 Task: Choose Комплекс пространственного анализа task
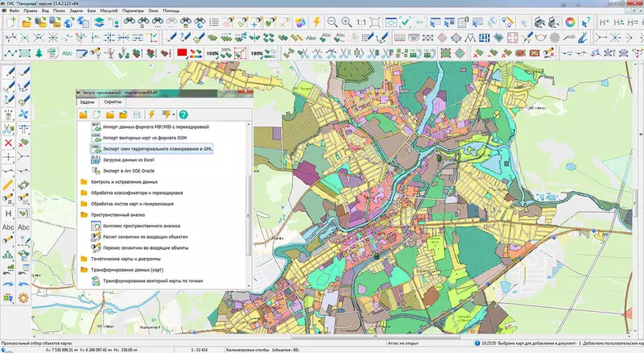(x=142, y=226)
